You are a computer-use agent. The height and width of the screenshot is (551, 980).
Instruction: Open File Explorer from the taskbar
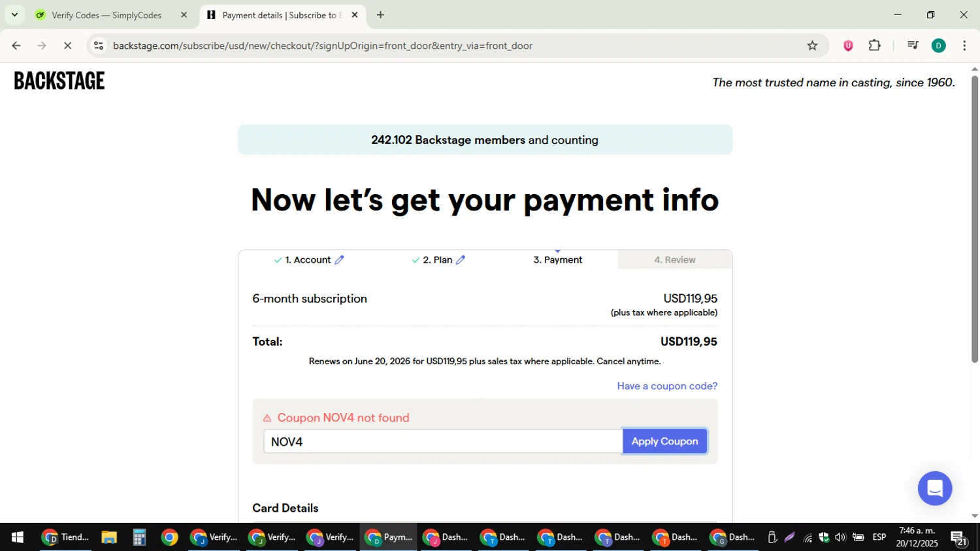(109, 537)
